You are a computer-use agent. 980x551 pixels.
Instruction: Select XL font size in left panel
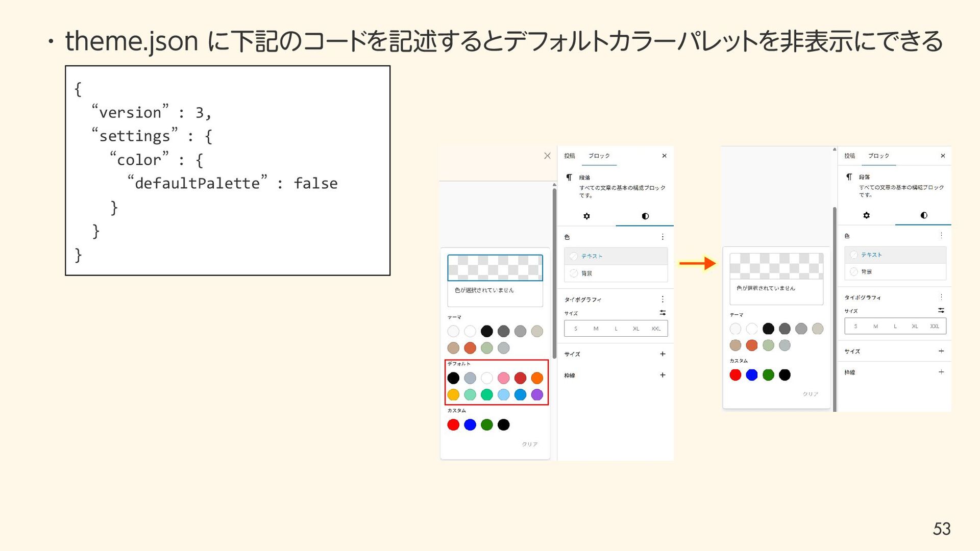click(636, 329)
